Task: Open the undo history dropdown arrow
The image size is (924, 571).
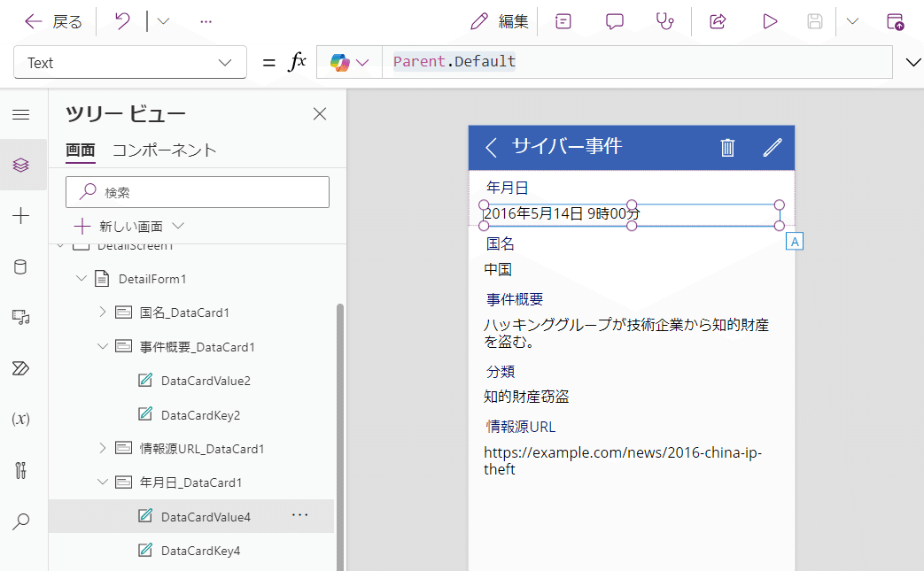Action: [163, 22]
